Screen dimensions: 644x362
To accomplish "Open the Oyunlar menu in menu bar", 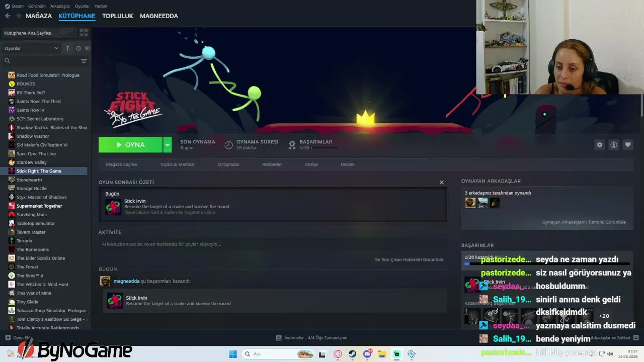I will tap(82, 6).
